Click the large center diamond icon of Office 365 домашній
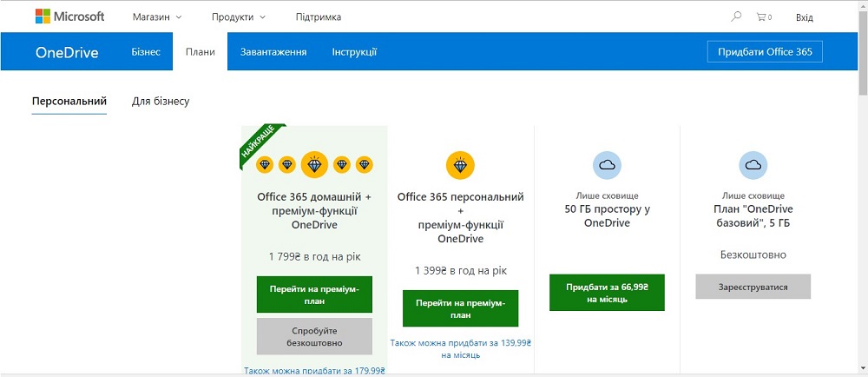The width and height of the screenshot is (868, 377). 314,164
